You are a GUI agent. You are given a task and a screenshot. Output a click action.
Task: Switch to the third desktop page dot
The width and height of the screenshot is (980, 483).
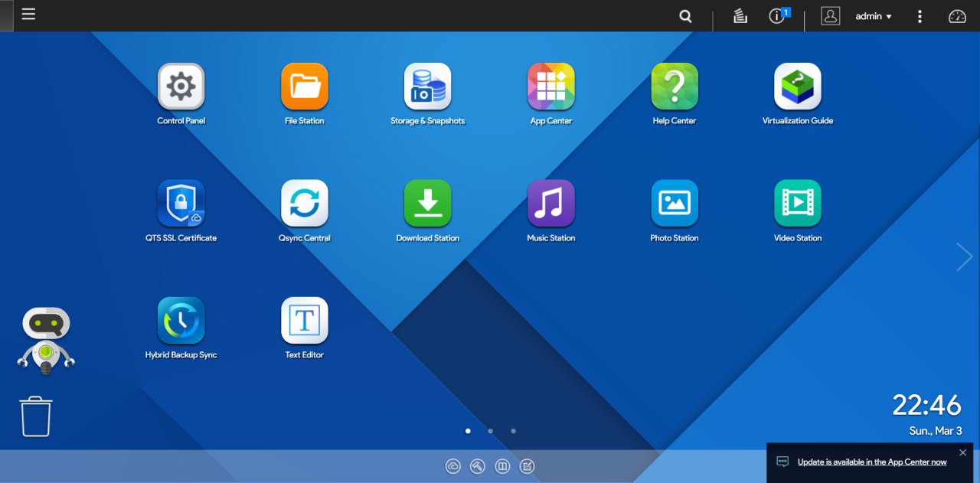click(513, 431)
